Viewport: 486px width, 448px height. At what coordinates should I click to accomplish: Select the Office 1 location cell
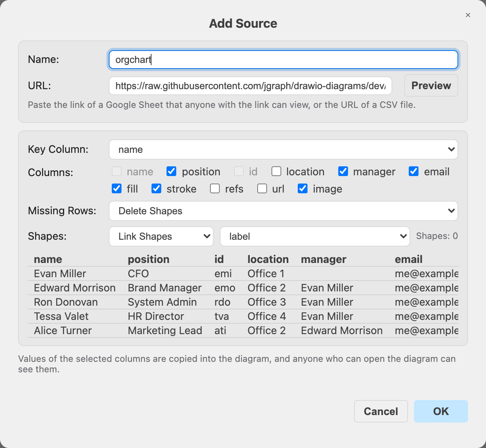tap(266, 274)
